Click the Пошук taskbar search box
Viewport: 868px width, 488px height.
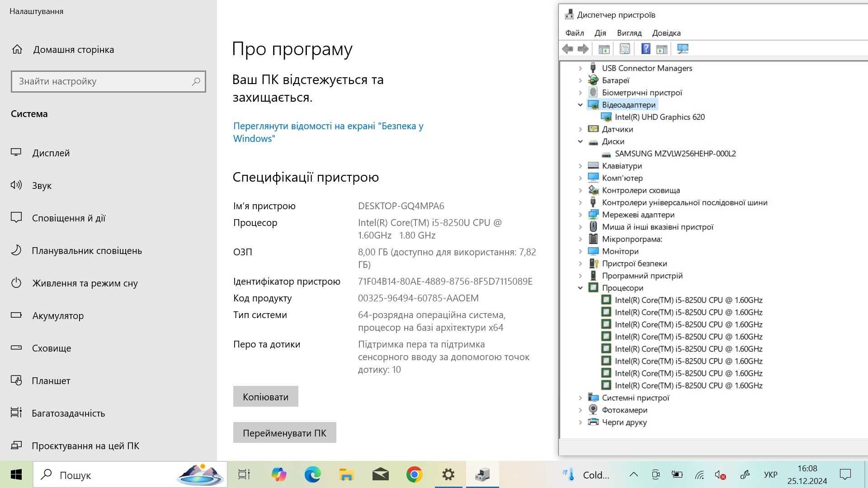(130, 474)
